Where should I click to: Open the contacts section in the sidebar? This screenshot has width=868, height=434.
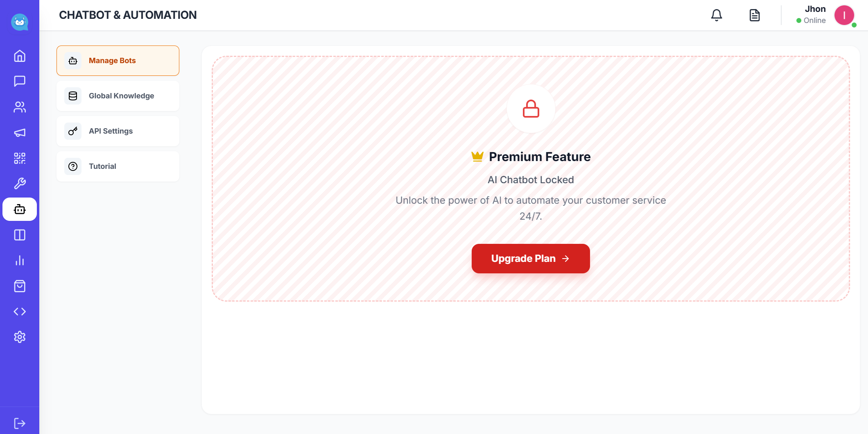pyautogui.click(x=19, y=107)
